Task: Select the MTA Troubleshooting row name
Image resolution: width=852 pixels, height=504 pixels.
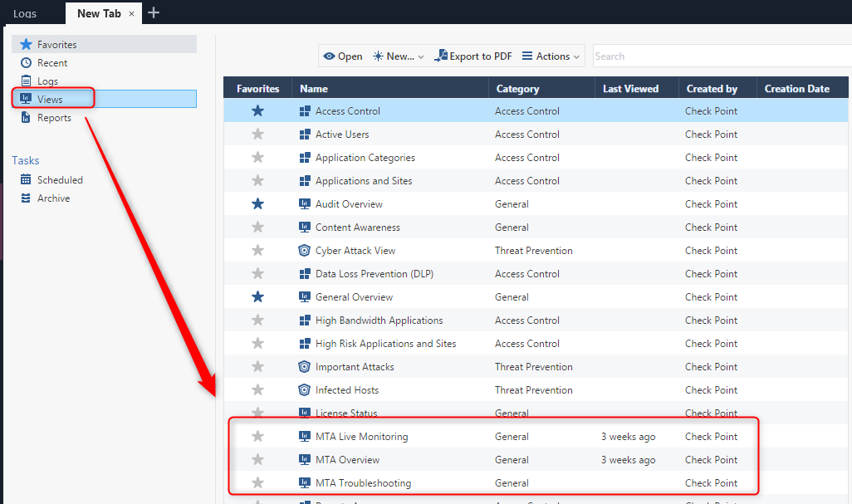Action: [x=363, y=482]
